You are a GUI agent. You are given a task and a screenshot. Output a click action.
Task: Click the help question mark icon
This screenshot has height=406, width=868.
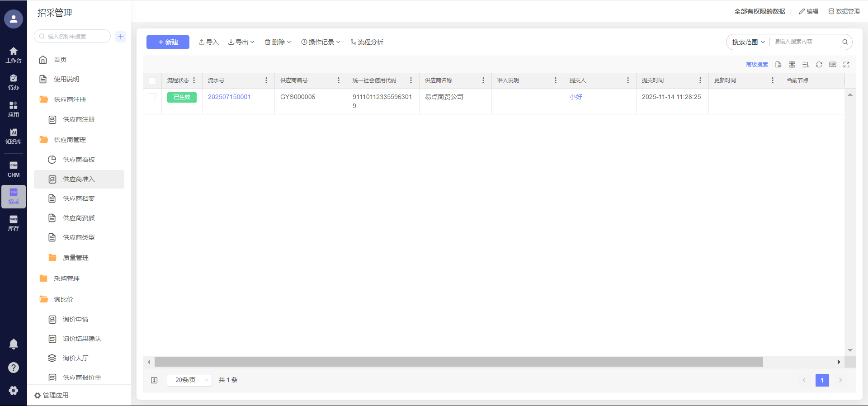[x=14, y=368]
